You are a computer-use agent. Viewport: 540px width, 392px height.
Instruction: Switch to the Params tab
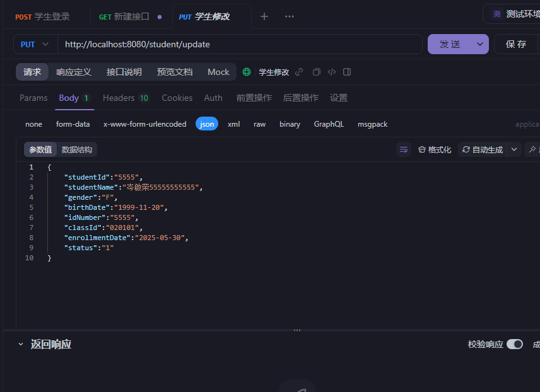coord(34,98)
